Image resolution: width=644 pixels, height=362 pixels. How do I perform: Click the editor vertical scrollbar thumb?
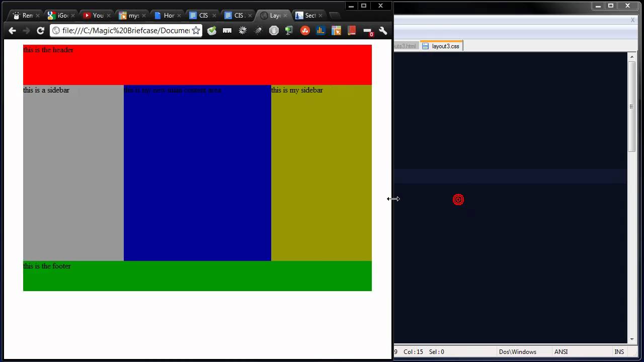pyautogui.click(x=632, y=106)
